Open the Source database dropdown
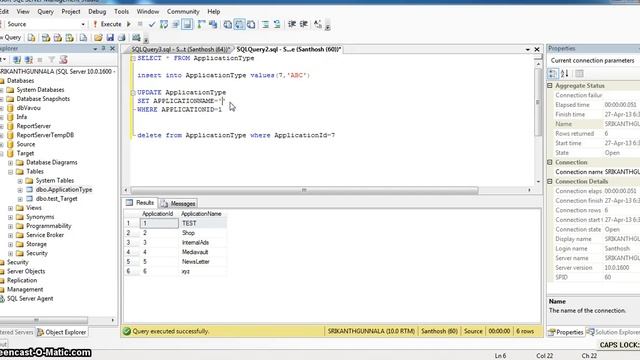Screen dimensions: 640x360 pyautogui.click(x=83, y=24)
